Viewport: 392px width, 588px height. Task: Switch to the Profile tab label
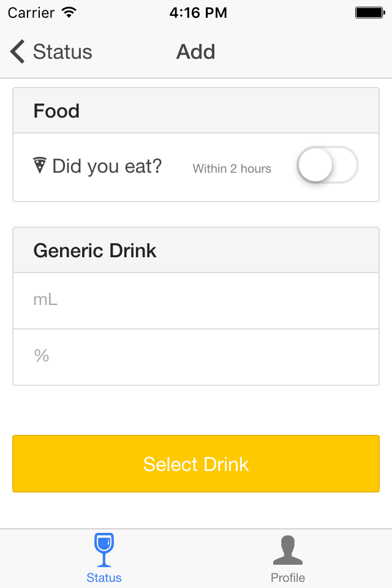pyautogui.click(x=288, y=578)
